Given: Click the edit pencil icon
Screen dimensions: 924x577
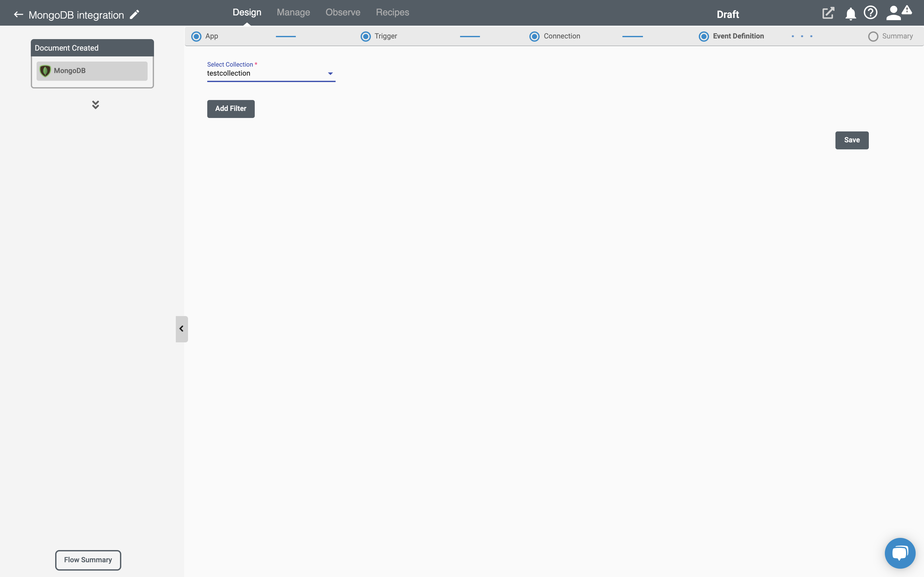Looking at the screenshot, I should pos(134,15).
